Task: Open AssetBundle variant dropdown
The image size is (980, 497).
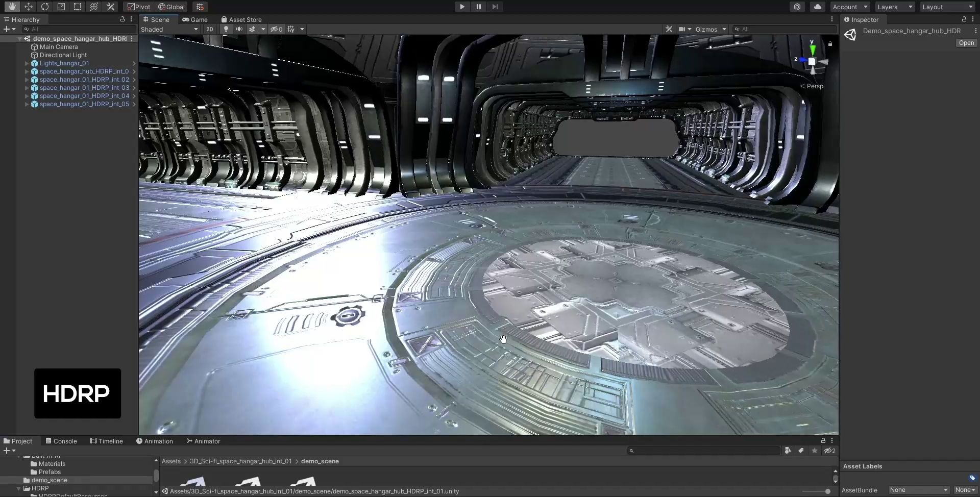Action: pyautogui.click(x=965, y=490)
